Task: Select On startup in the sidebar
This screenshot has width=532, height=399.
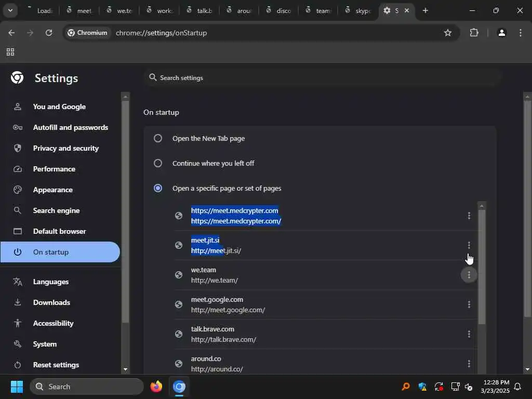Action: click(60, 252)
